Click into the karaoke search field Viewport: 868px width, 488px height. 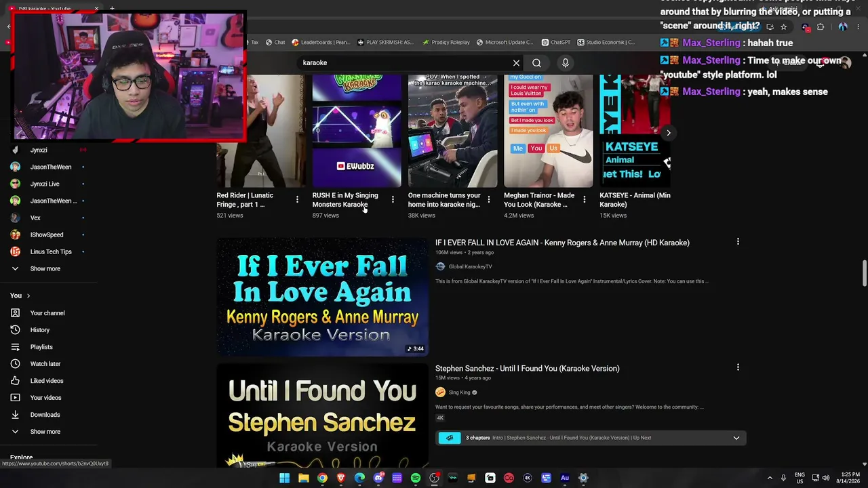(406, 63)
